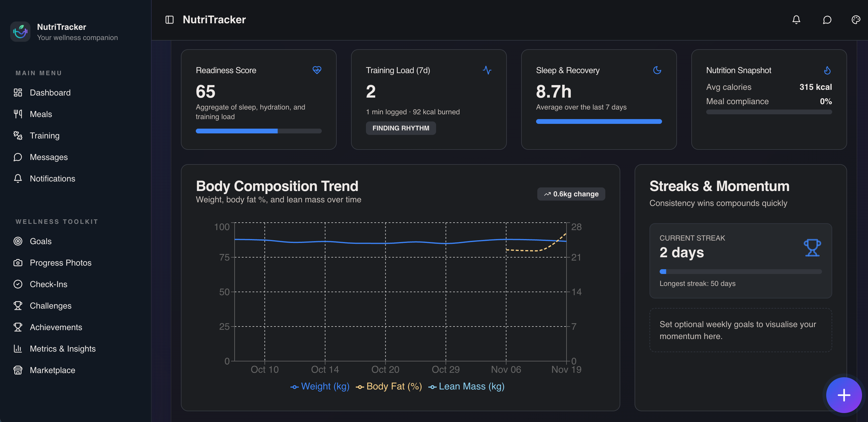Click the NutriTracker logo icon
The width and height of the screenshot is (868, 422).
(x=20, y=32)
